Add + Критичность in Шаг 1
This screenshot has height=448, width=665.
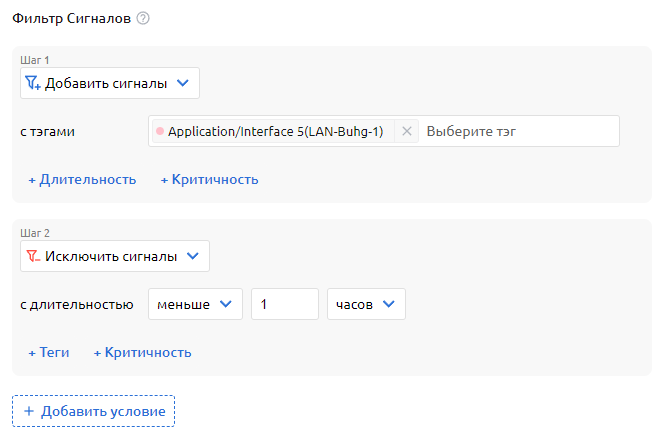[210, 180]
